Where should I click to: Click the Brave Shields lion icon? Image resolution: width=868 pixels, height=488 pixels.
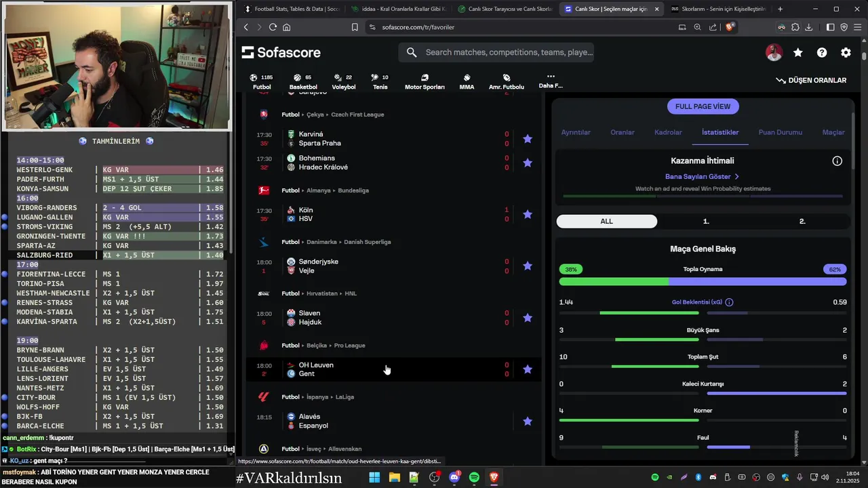point(730,27)
